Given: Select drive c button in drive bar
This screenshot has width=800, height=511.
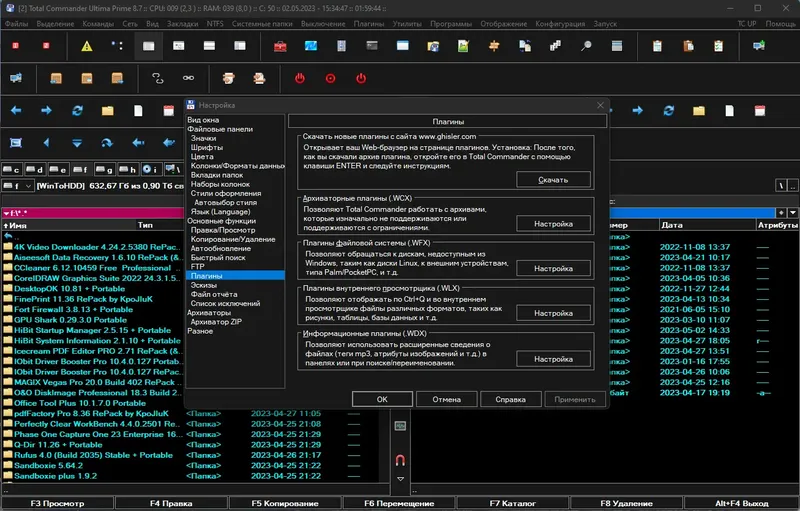Looking at the screenshot, I should (x=12, y=169).
